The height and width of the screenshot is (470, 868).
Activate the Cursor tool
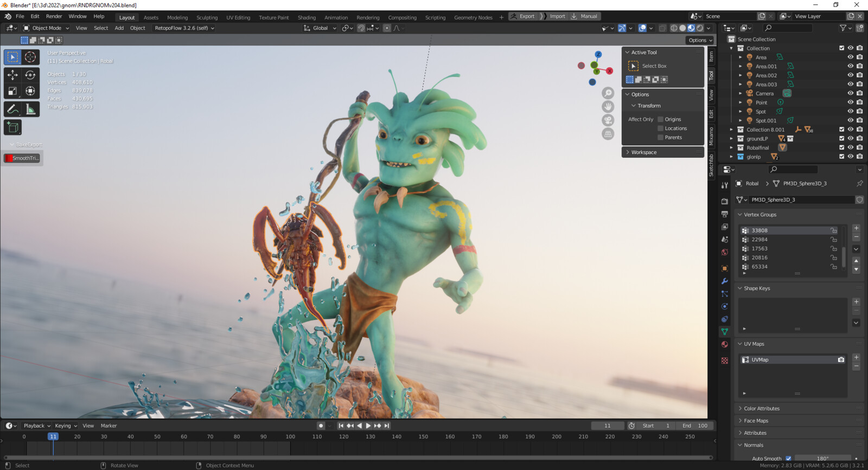pyautogui.click(x=30, y=57)
